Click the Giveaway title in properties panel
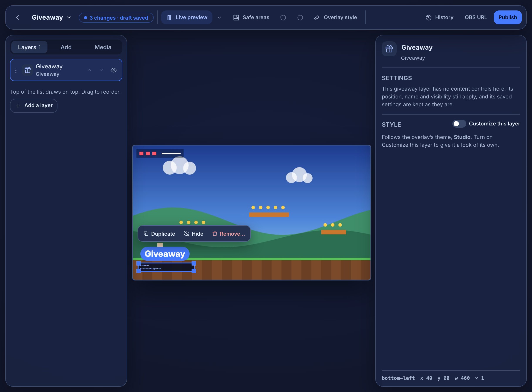This screenshot has height=392, width=532. [x=417, y=47]
